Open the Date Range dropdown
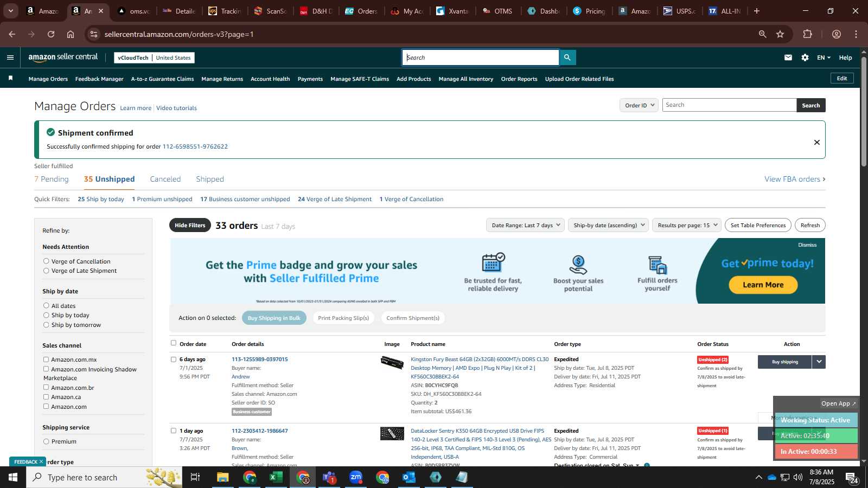The width and height of the screenshot is (868, 488). 525,225
